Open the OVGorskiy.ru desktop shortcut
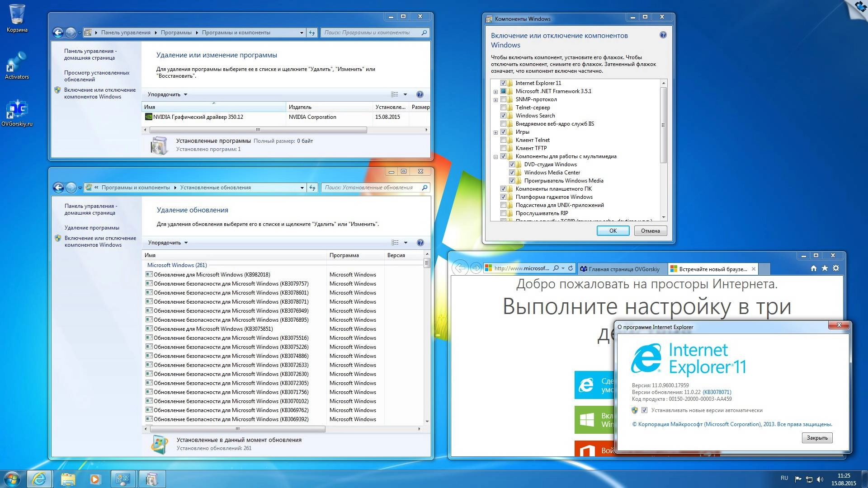868x488 pixels. point(17,113)
